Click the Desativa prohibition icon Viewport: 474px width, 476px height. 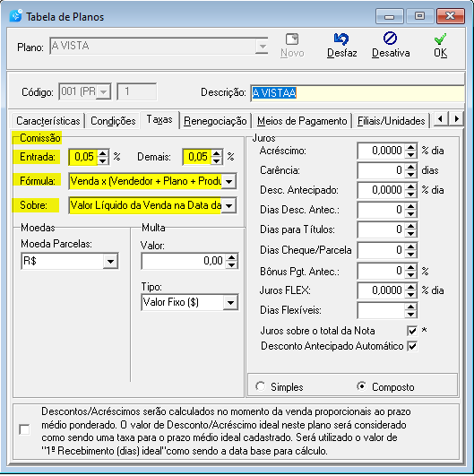[390, 39]
